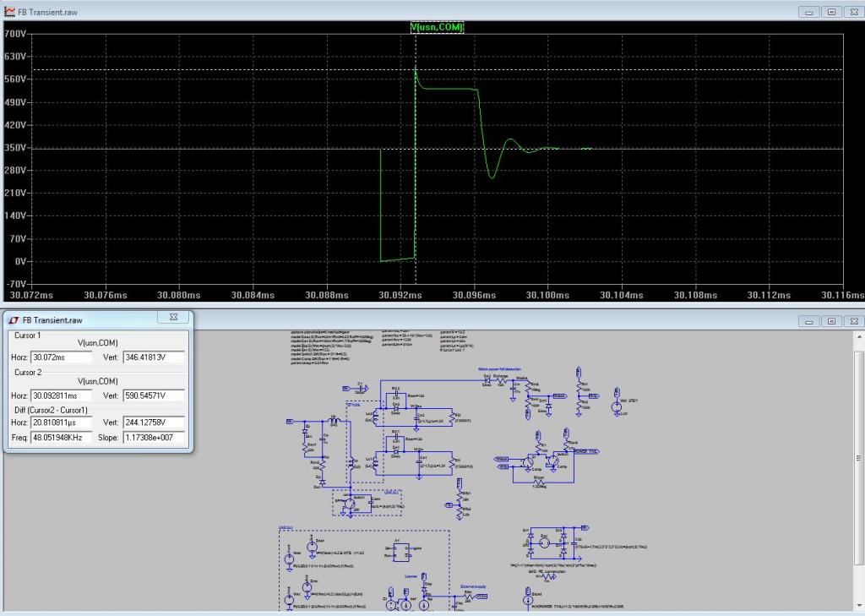Click the plot window waveform icon
Screen dimensions: 865x616
coord(9,11)
